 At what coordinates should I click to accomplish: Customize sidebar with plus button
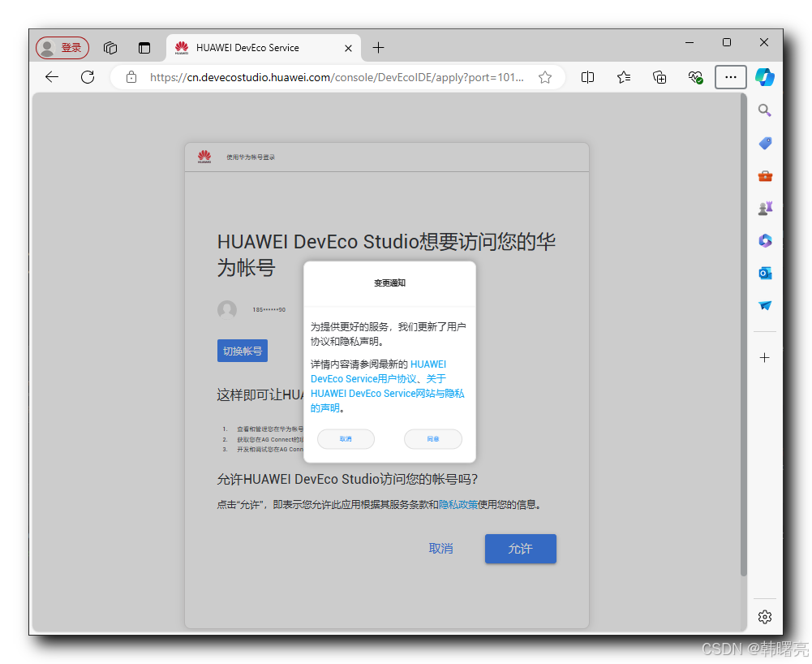click(x=765, y=358)
